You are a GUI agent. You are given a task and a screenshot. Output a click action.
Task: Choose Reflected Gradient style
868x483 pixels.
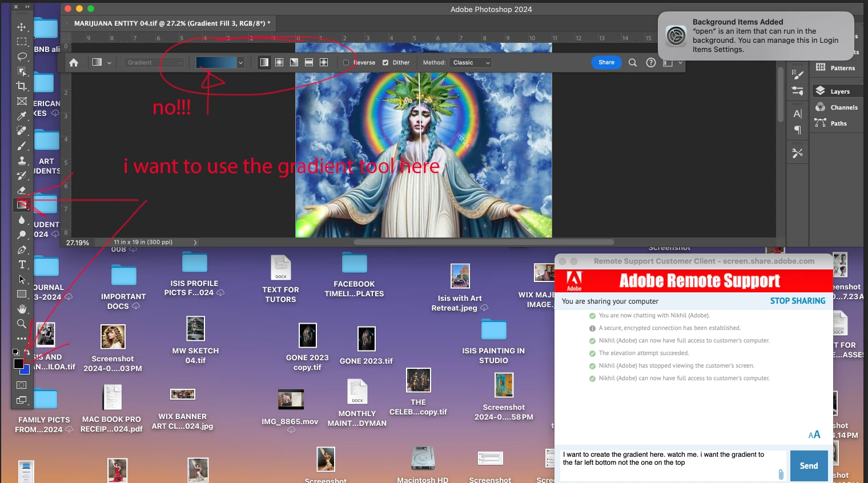309,62
